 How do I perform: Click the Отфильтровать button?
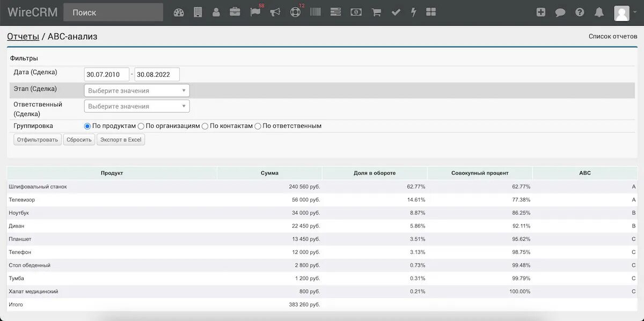[x=38, y=140]
